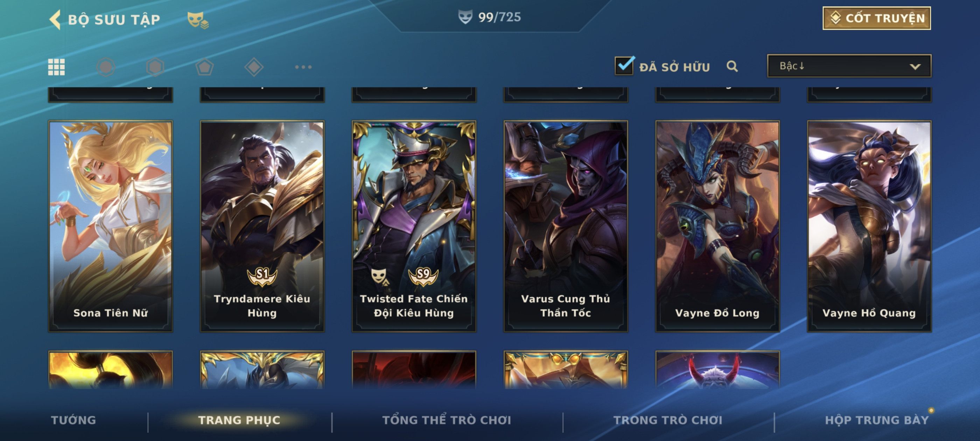Filter by the circle rarity icon
This screenshot has height=441, width=980.
click(x=106, y=67)
